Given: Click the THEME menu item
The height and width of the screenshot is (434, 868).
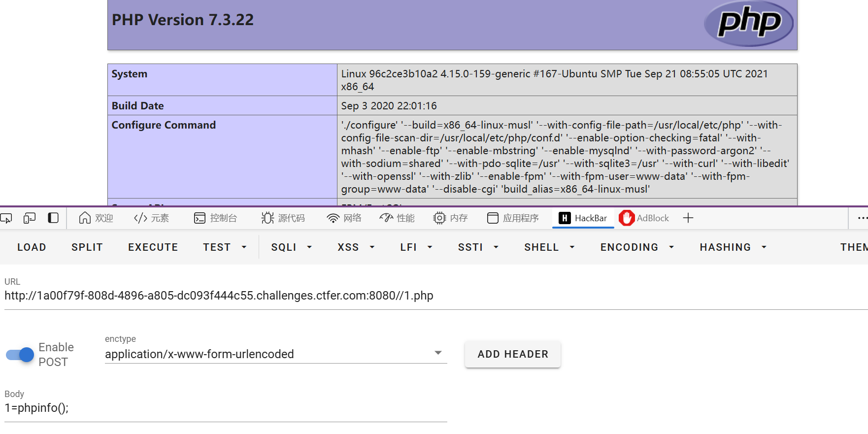Looking at the screenshot, I should click(x=854, y=247).
